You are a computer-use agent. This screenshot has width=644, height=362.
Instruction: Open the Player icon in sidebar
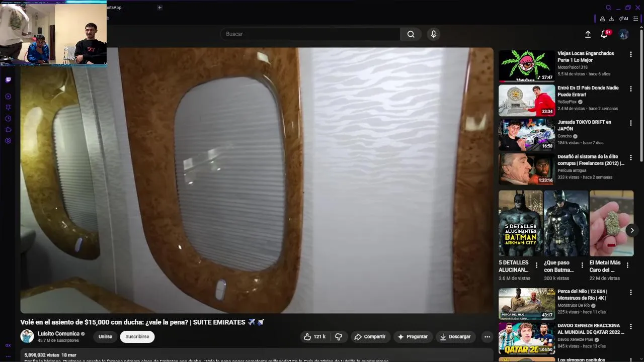[8, 97]
